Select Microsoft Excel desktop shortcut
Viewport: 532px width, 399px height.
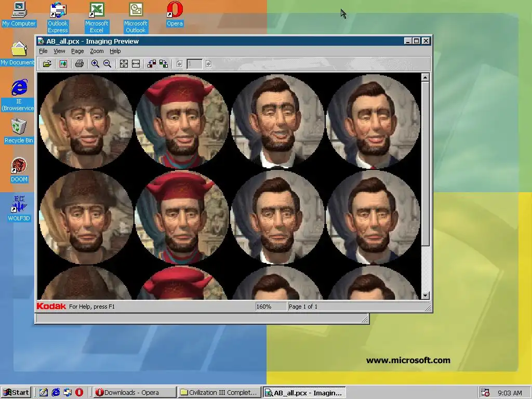tap(97, 17)
